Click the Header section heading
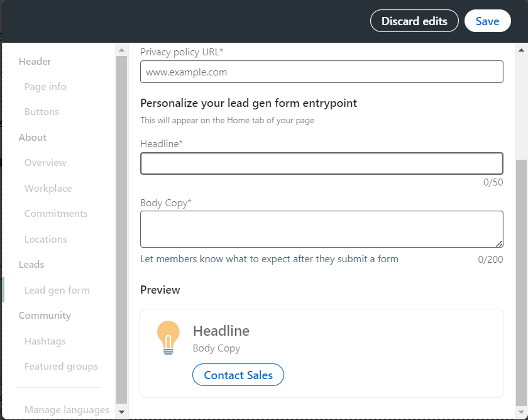 coord(35,61)
